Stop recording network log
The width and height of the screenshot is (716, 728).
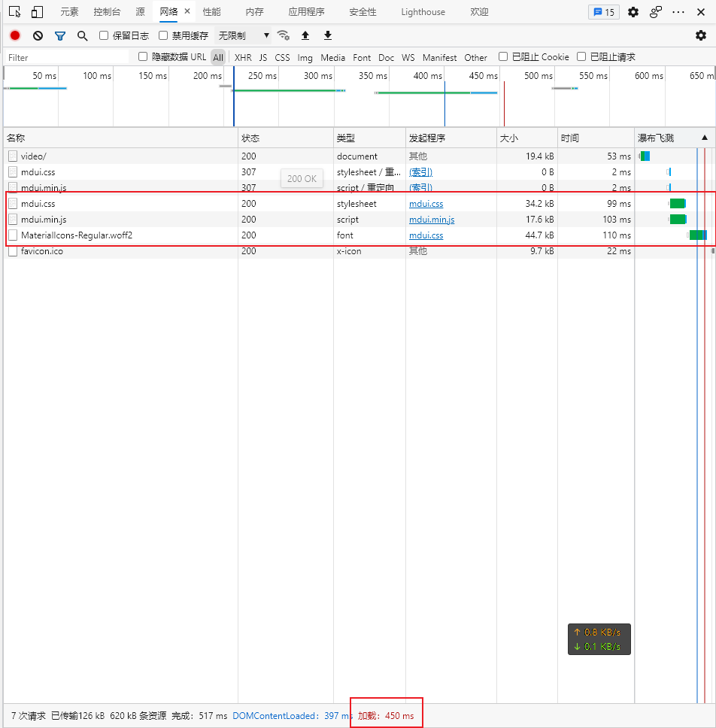click(x=15, y=35)
